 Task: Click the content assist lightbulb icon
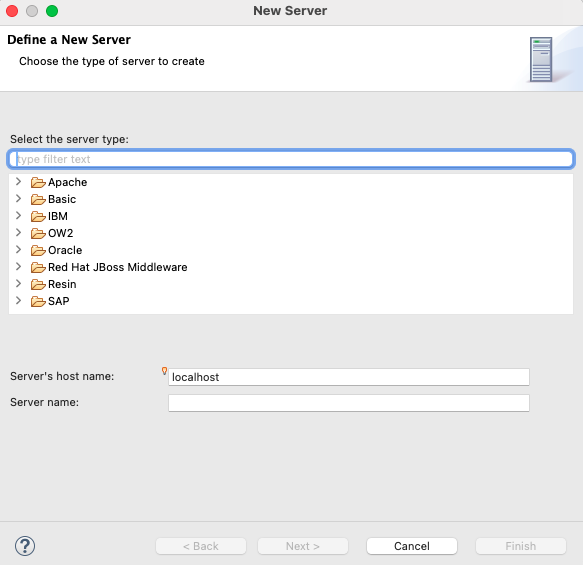tap(164, 371)
